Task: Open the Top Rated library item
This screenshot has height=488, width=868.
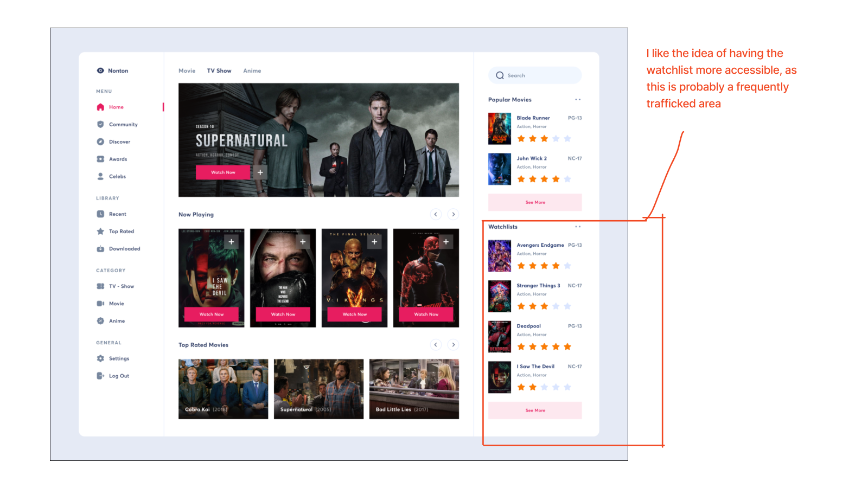Action: click(x=122, y=231)
